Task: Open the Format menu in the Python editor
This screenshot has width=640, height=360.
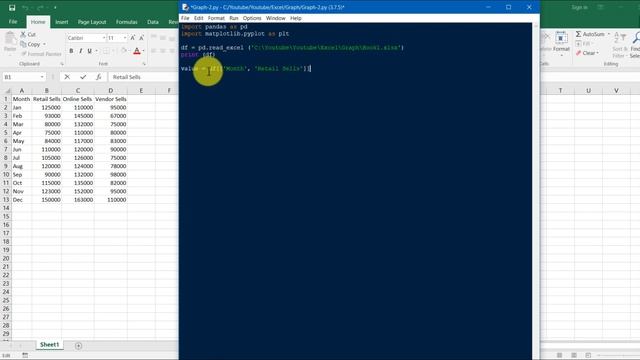Action: coord(216,18)
